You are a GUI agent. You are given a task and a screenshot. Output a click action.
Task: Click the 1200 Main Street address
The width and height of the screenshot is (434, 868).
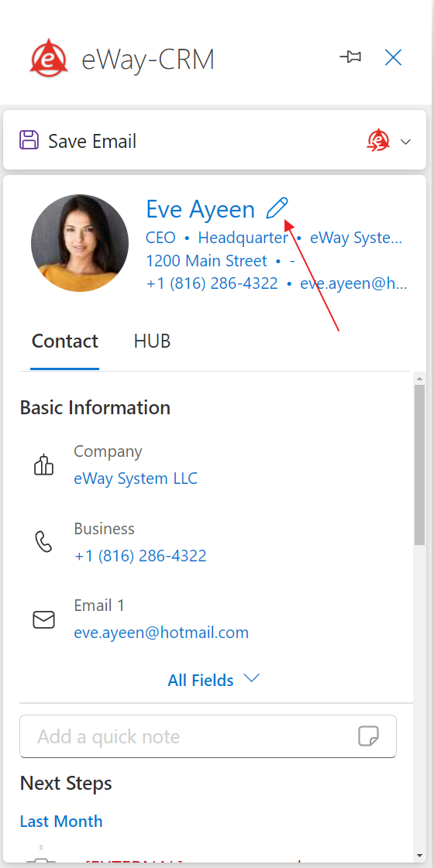click(207, 261)
